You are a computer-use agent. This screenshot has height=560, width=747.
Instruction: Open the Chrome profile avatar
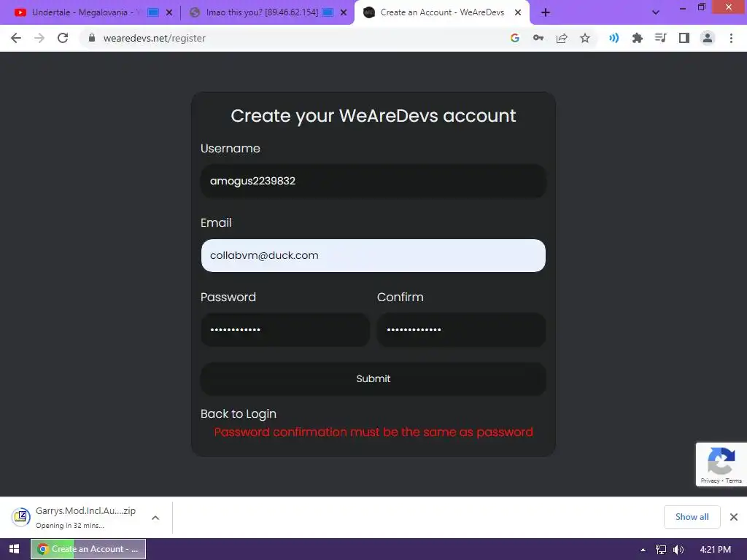coord(708,38)
